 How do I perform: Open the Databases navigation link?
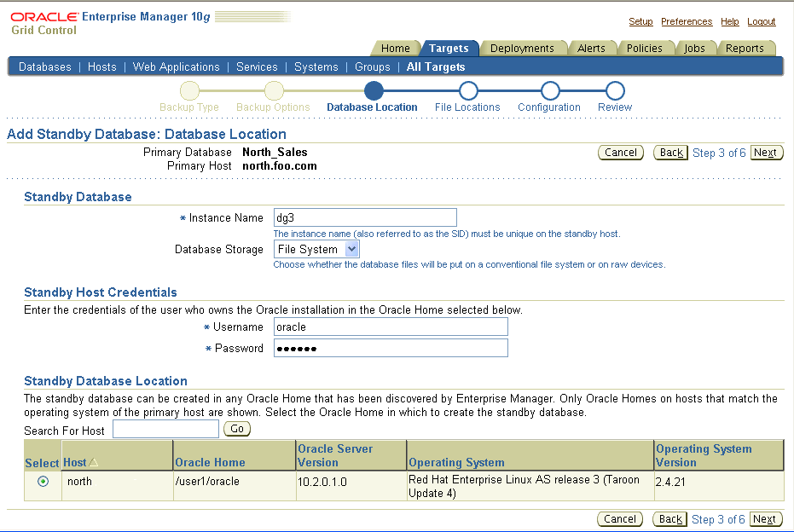44,66
